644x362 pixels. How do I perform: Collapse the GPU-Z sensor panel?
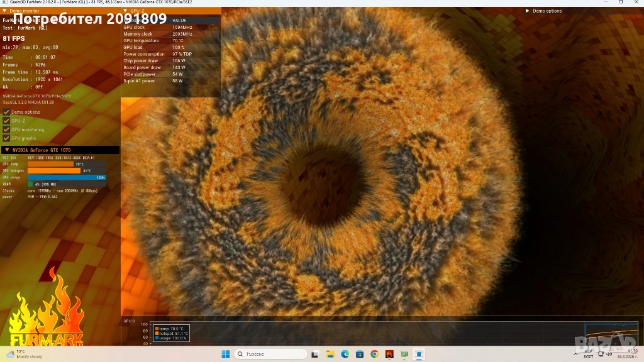click(x=125, y=11)
